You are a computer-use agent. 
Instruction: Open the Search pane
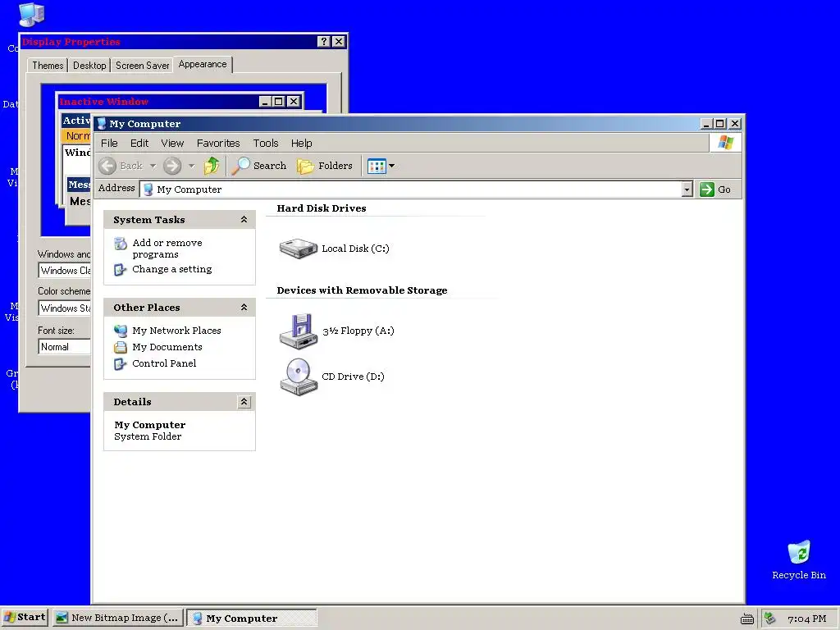point(259,166)
